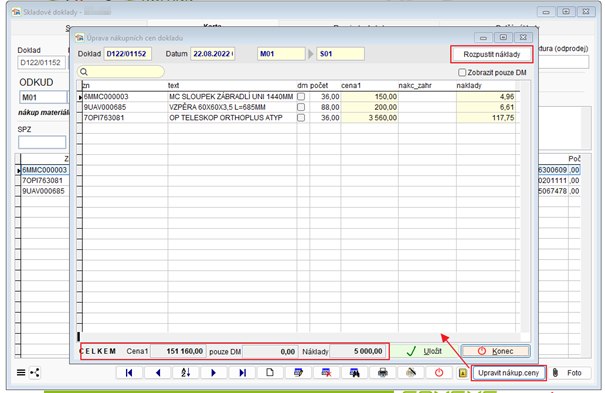Screen dimensions: 605x393
Task: Click naklady value 117,75
Action: [x=486, y=118]
